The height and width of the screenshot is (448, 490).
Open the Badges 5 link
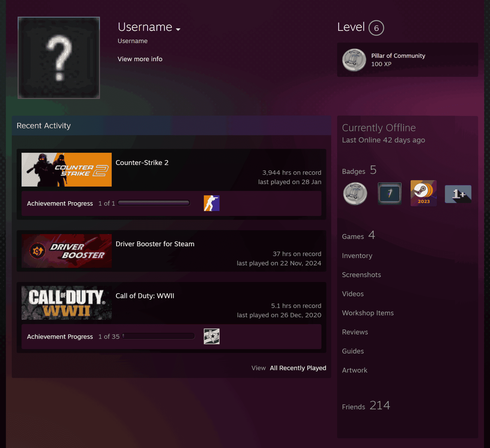pyautogui.click(x=359, y=170)
